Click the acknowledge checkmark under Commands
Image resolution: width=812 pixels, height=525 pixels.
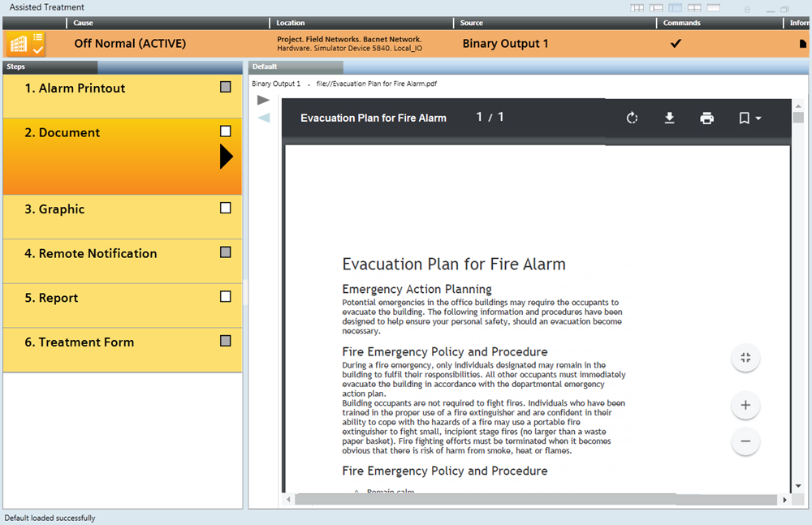click(x=676, y=44)
